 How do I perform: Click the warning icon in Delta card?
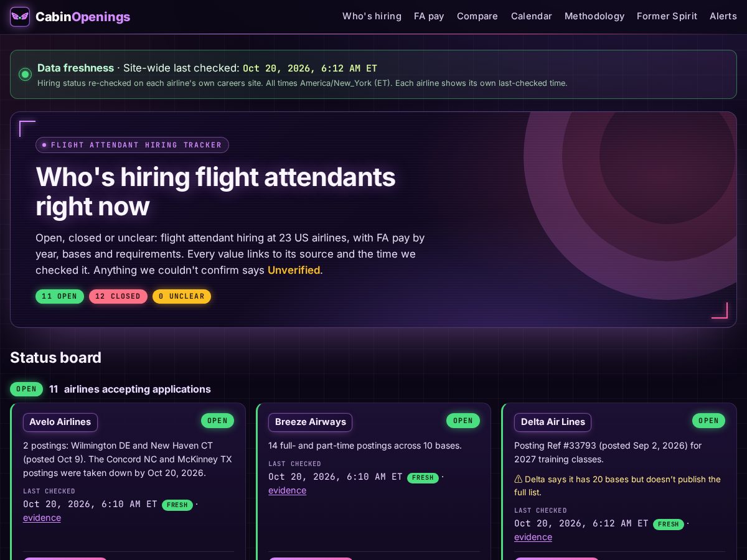[x=518, y=479]
